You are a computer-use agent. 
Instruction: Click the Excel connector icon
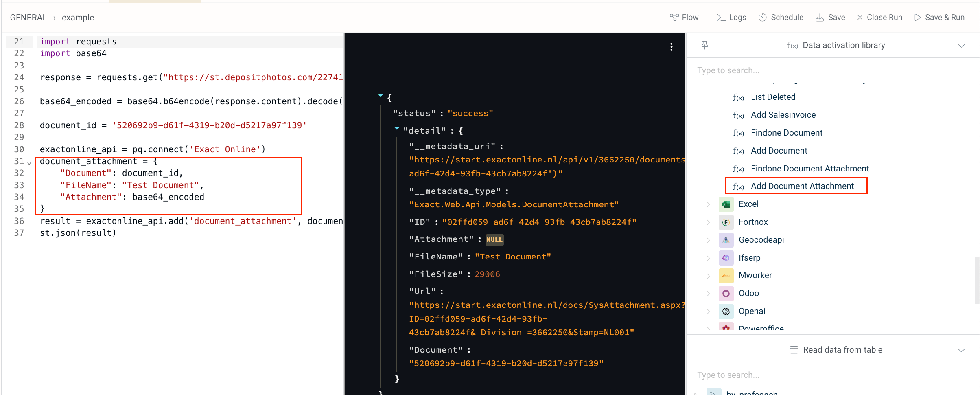click(726, 204)
